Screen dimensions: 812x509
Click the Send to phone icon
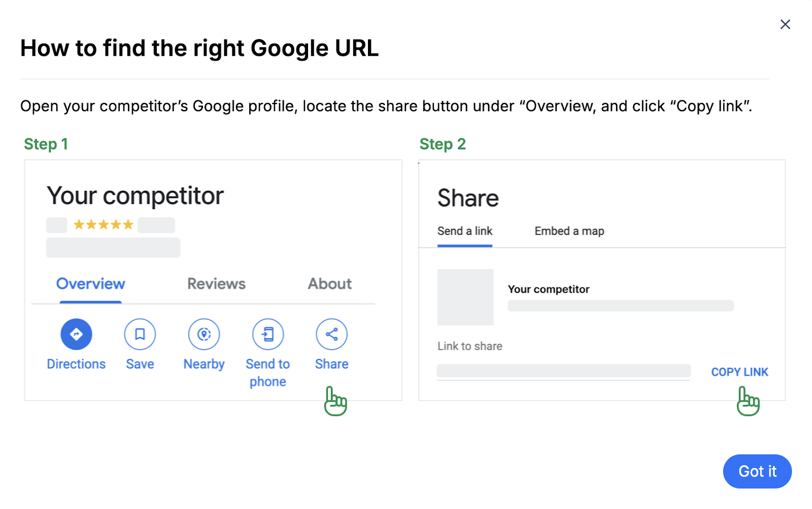pos(268,334)
